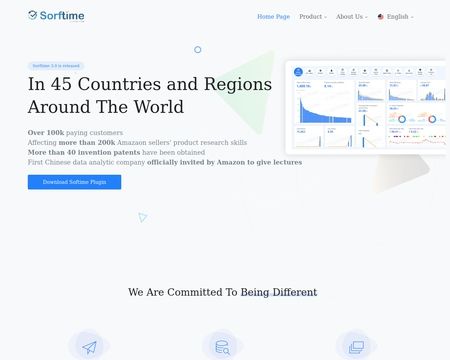Click 'Over 100k paying customers' text

[75, 133]
